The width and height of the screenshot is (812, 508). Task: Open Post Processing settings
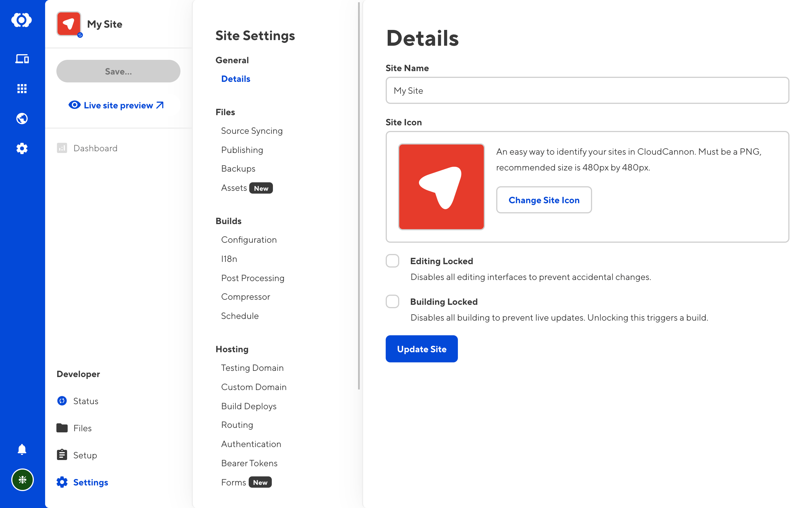(x=253, y=278)
